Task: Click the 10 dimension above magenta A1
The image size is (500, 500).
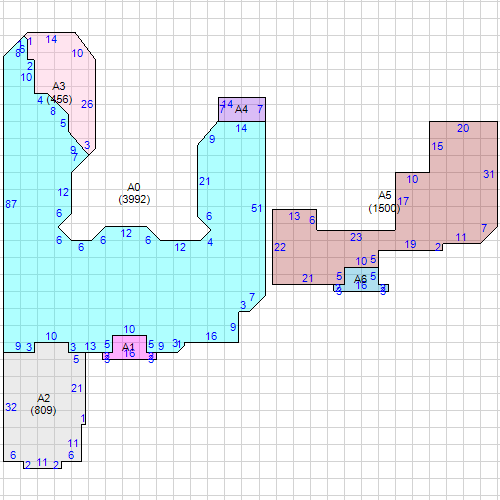Action: [x=129, y=329]
